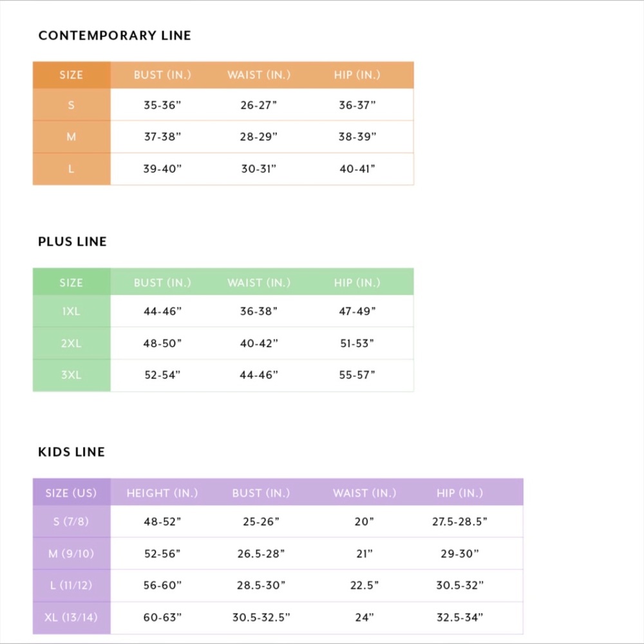Select the 48-52" height measurement cell
The image size is (644, 644).
click(162, 521)
